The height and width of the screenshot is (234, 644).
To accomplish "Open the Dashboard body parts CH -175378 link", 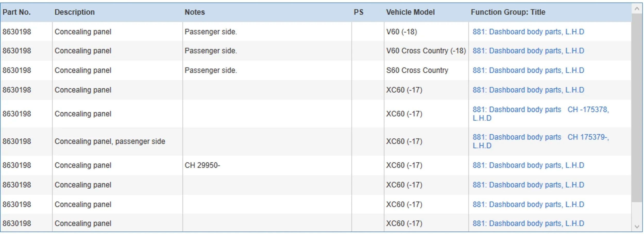I will tap(540, 110).
